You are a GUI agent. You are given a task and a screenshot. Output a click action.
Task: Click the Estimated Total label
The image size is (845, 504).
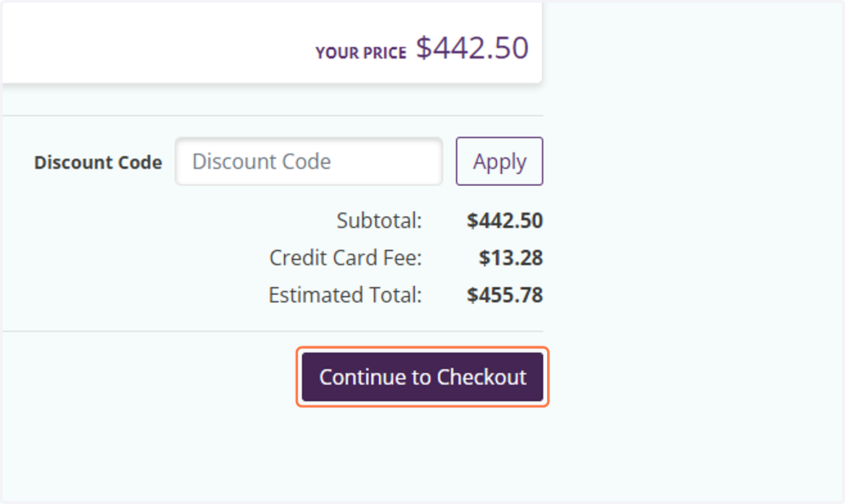[x=345, y=295]
